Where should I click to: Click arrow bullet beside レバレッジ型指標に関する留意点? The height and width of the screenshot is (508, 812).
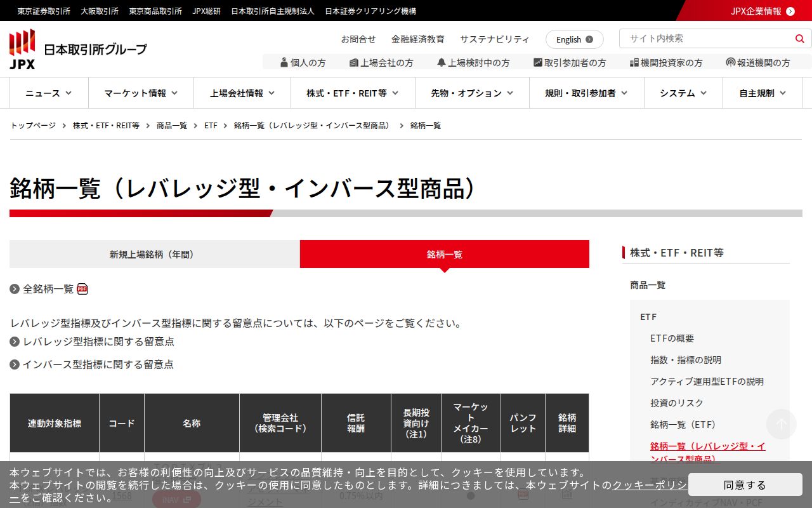(15, 342)
